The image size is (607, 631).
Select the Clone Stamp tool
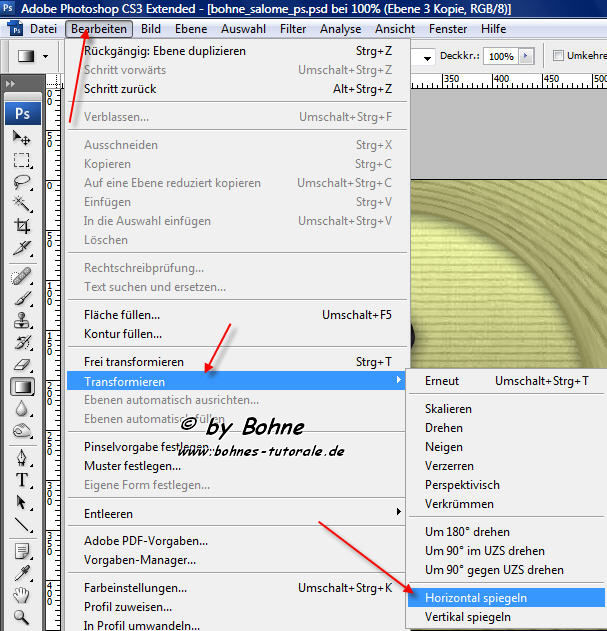click(22, 322)
